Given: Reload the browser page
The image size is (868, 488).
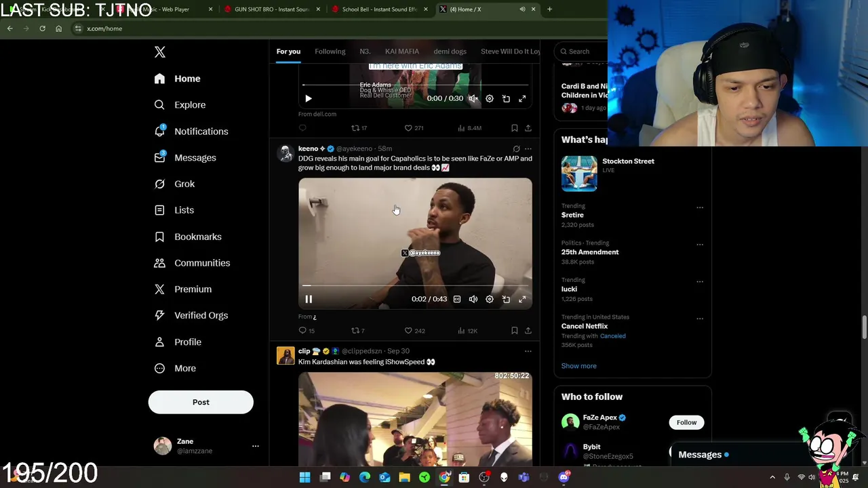Looking at the screenshot, I should click(x=42, y=28).
